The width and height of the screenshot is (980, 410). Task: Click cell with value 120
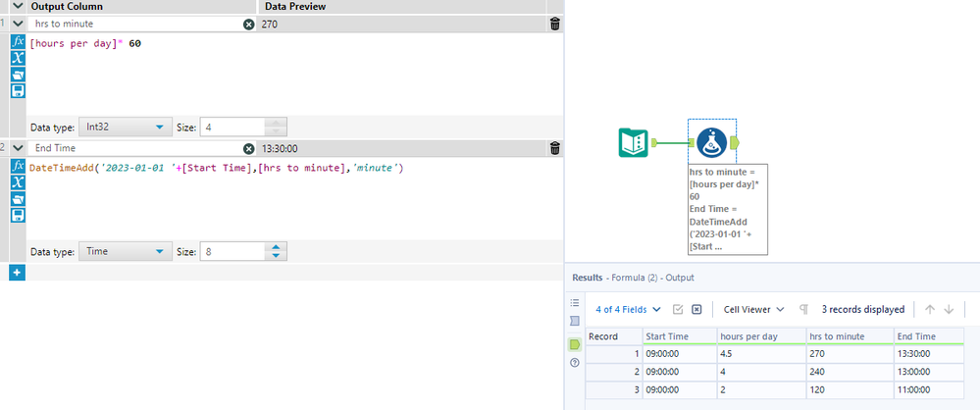coord(850,389)
